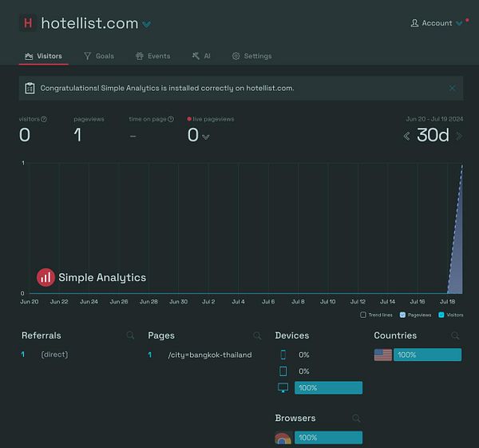Click the Goals funnel icon
The width and height of the screenshot is (479, 448).
88,56
